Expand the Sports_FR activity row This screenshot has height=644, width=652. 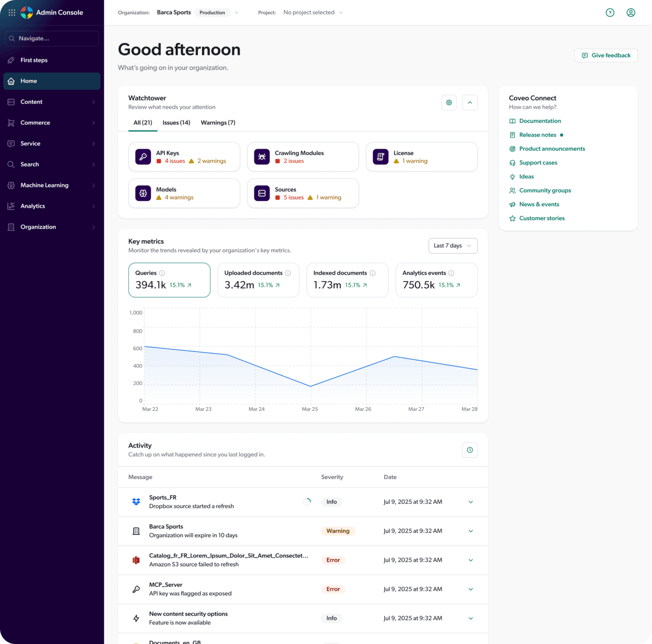471,502
